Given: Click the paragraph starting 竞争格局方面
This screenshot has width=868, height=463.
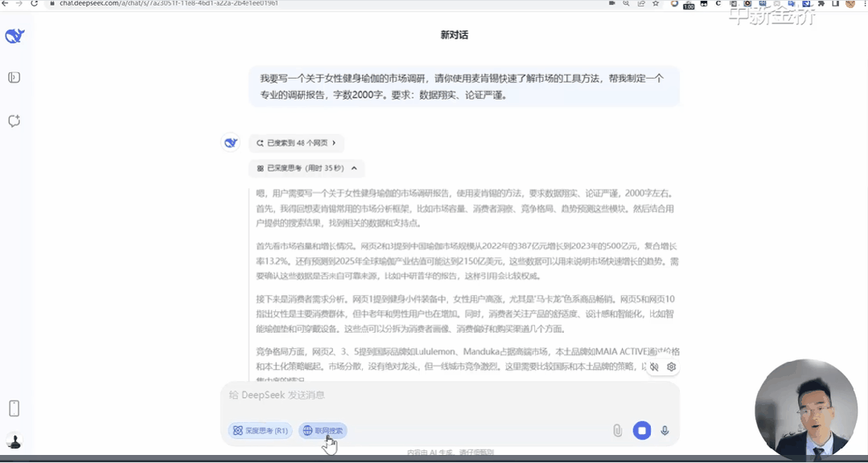Looking at the screenshot, I should coord(467,365).
